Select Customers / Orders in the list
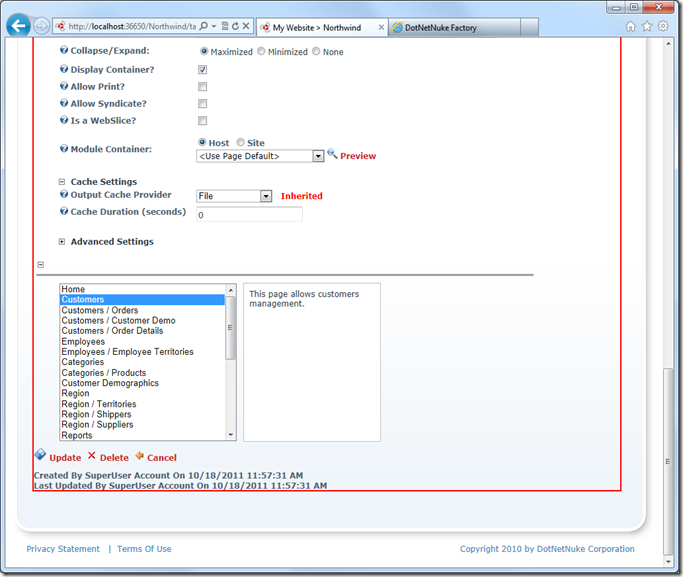This screenshot has height=577, width=683. 142,310
